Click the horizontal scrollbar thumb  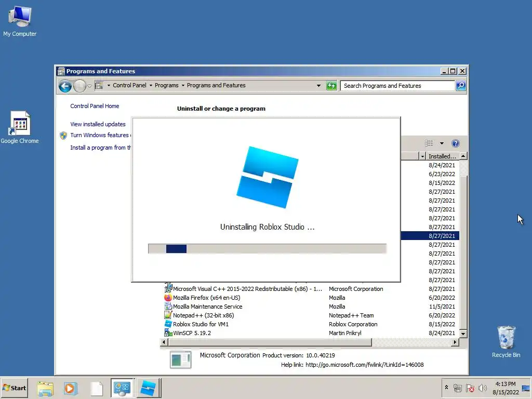(x=270, y=342)
